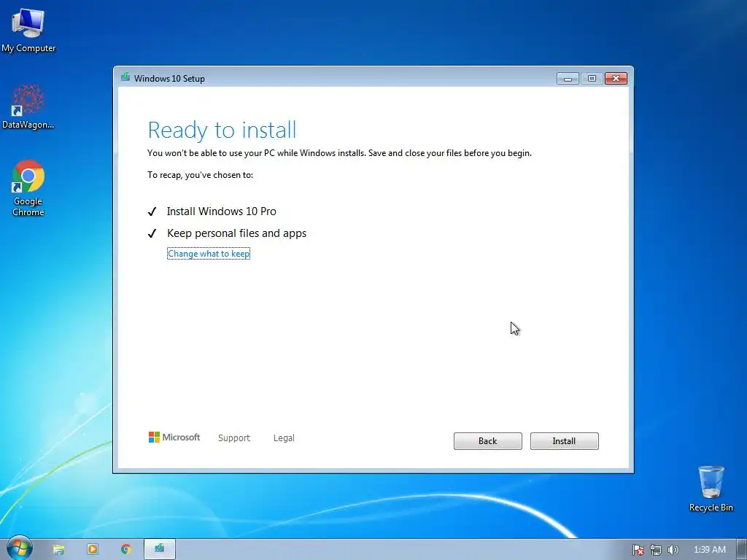Click the 'Keep personal files and apps' text

click(237, 233)
